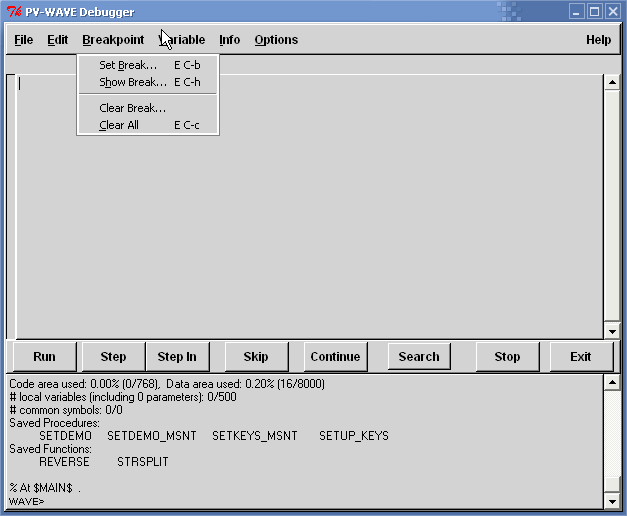Viewport: 627px width, 516px height.
Task: Open the Variable menu
Action: click(182, 40)
